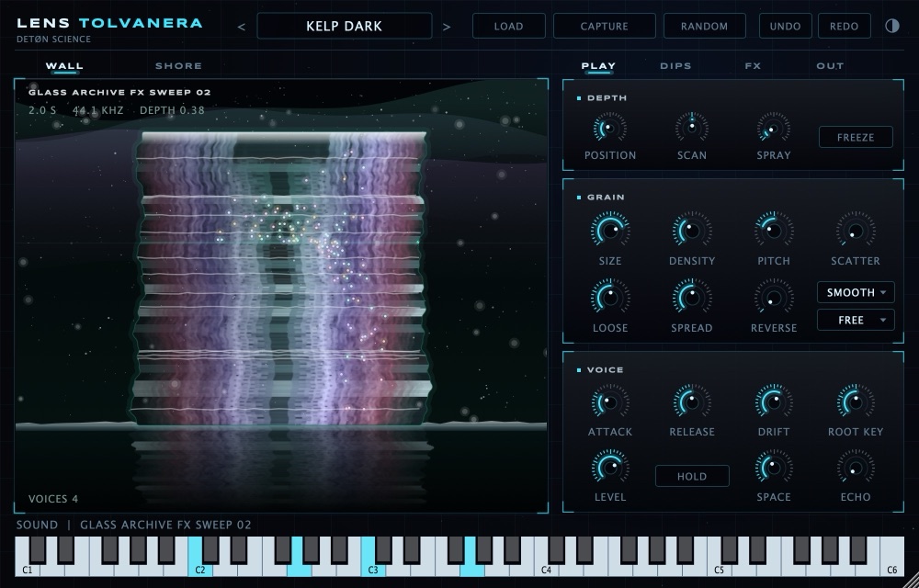Image resolution: width=919 pixels, height=588 pixels.
Task: Click the RELEASE knob
Action: pos(692,401)
